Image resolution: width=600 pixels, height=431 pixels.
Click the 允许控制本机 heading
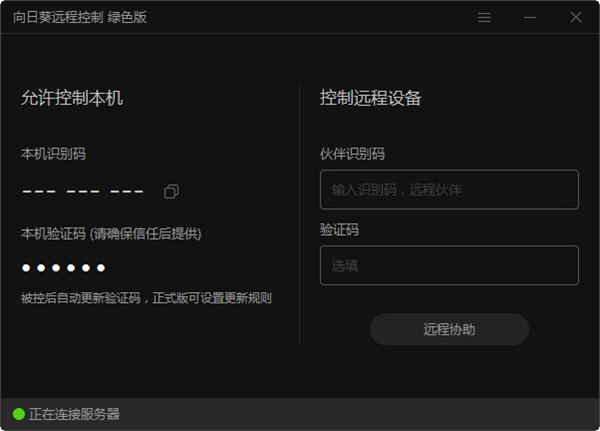(x=72, y=98)
